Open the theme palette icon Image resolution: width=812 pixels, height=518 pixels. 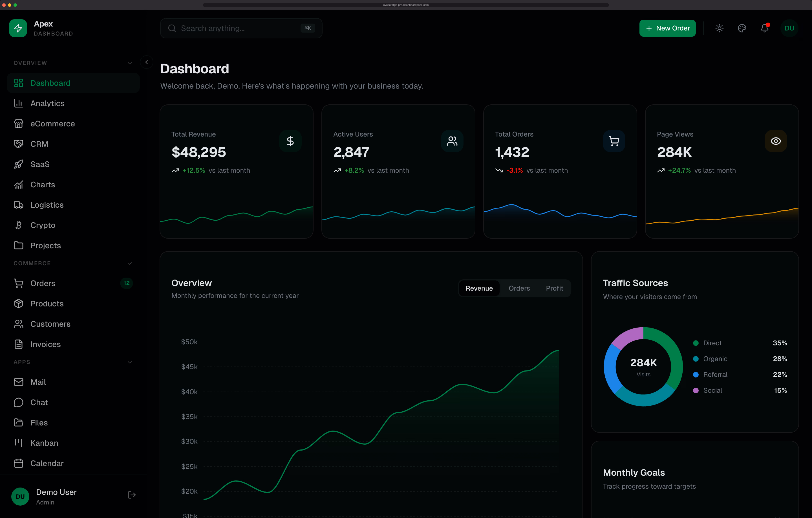[742, 28]
